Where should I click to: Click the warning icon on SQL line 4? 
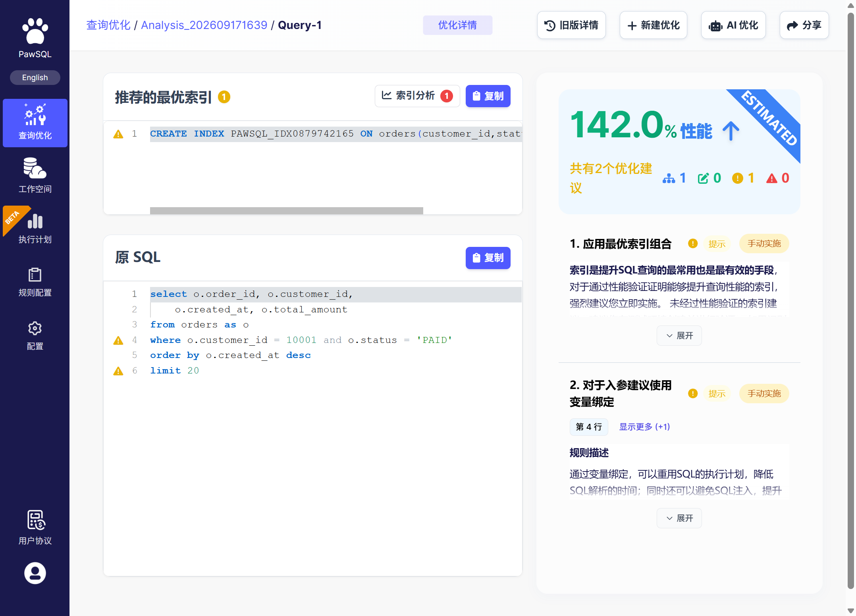coord(118,341)
